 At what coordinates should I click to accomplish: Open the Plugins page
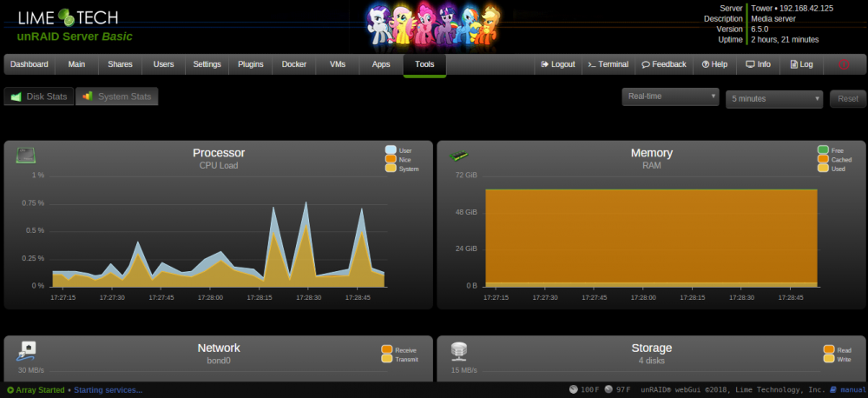251,64
